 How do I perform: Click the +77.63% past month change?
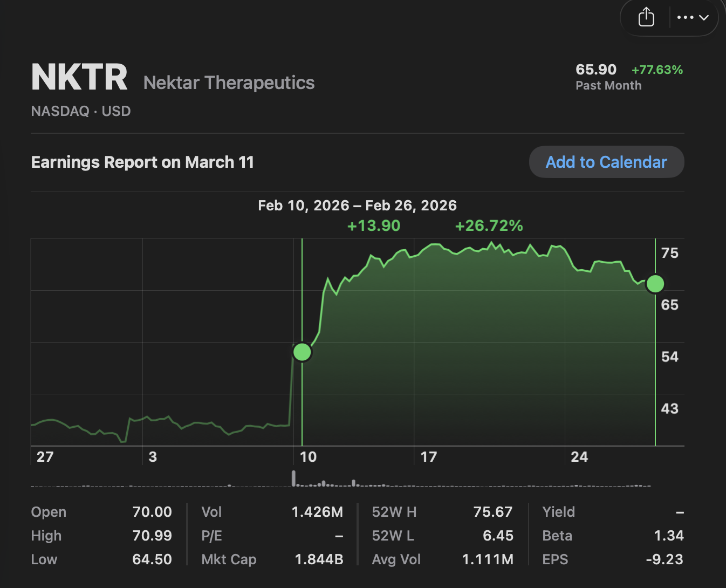[657, 70]
